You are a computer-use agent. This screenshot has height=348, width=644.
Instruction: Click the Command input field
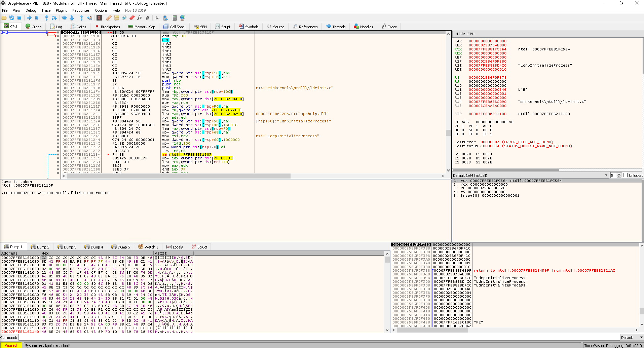pyautogui.click(x=319, y=337)
